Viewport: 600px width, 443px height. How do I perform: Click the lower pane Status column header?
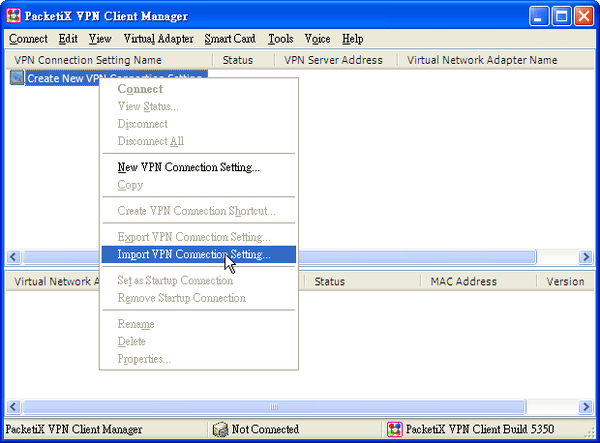pyautogui.click(x=363, y=282)
